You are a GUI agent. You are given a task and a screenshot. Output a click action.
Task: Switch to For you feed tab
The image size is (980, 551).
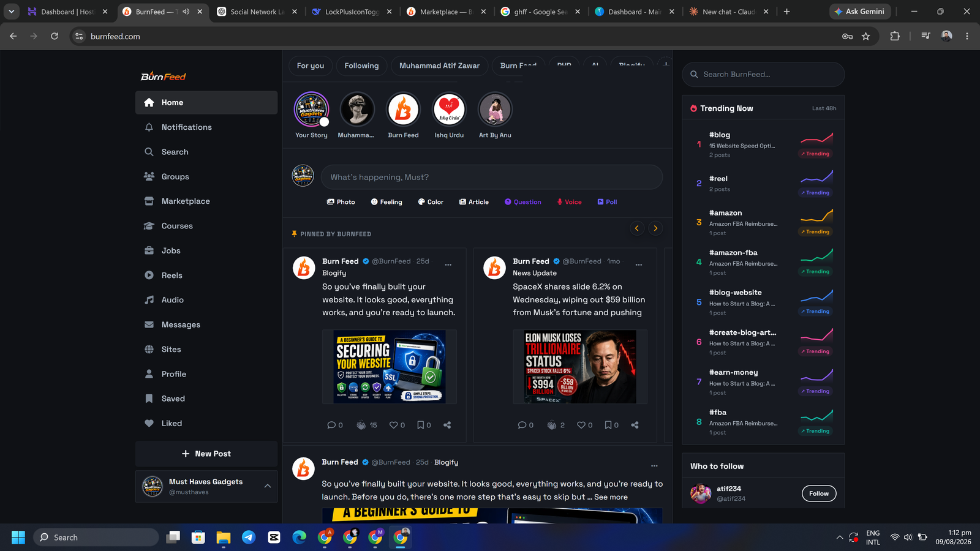[x=311, y=66]
